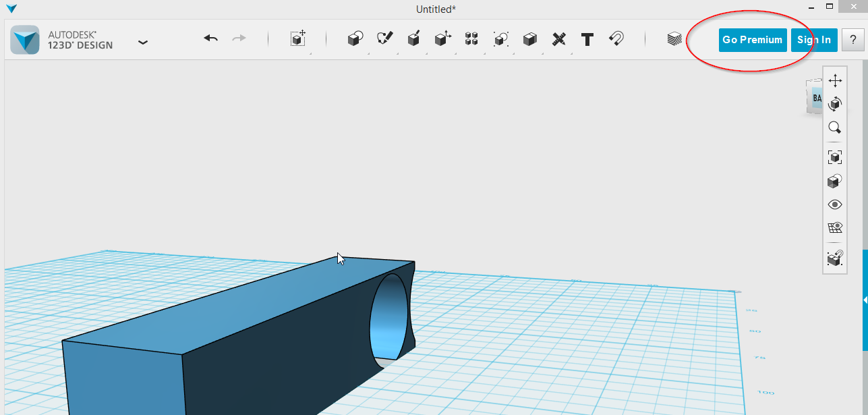This screenshot has height=415, width=868.
Task: Open the 123D Design application menu logo
Action: click(25, 40)
